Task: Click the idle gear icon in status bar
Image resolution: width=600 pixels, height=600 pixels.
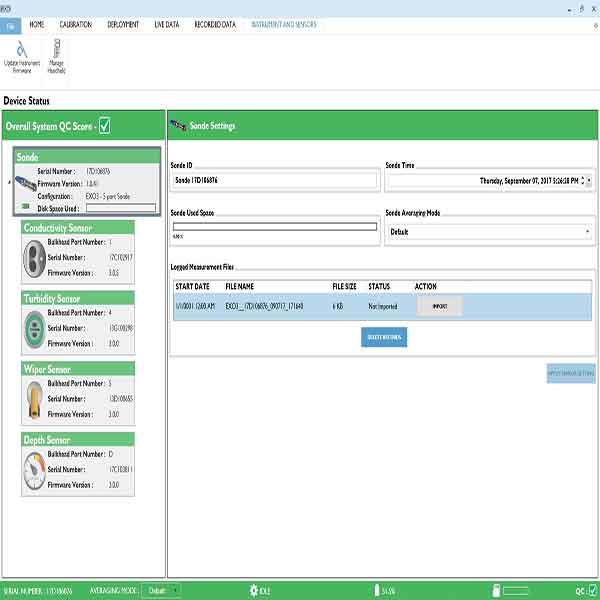Action: tap(254, 590)
